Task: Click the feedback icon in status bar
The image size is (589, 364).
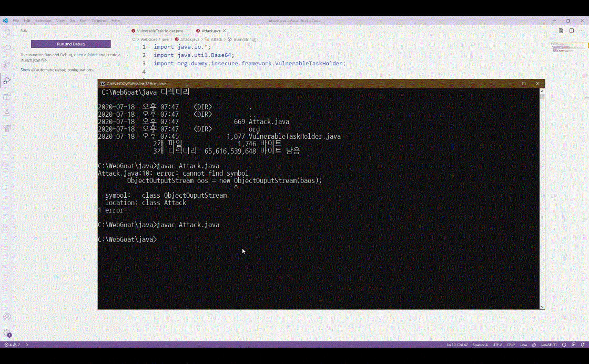Action: pos(573,345)
